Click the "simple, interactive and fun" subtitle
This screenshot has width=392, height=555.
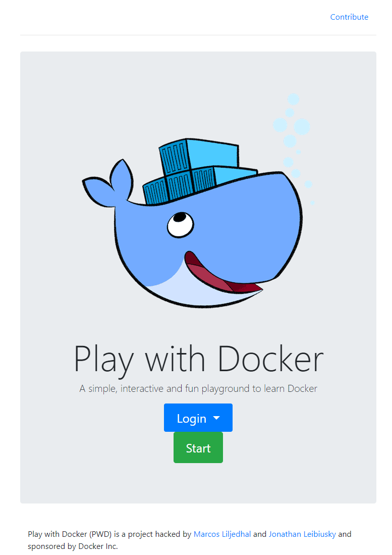coord(198,389)
